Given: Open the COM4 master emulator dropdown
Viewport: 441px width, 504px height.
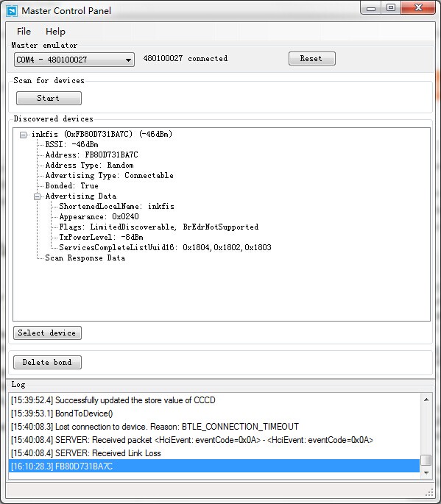Looking at the screenshot, I should (x=74, y=60).
